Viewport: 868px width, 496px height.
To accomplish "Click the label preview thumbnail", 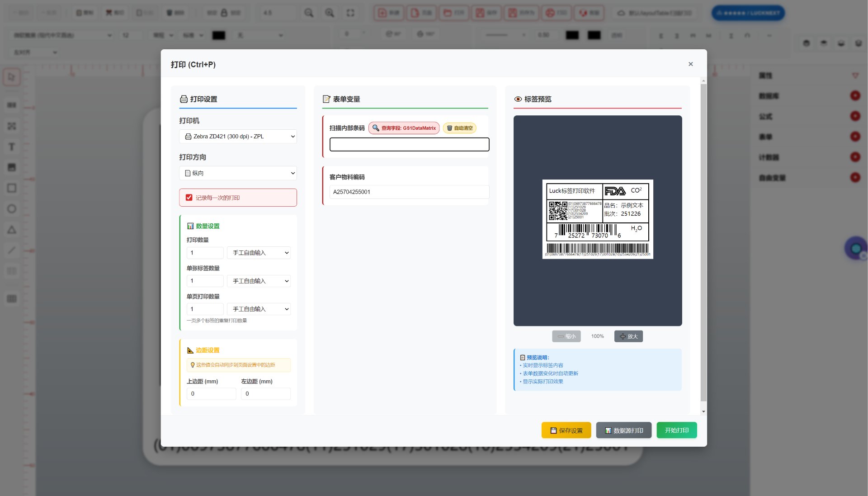I will coord(597,219).
